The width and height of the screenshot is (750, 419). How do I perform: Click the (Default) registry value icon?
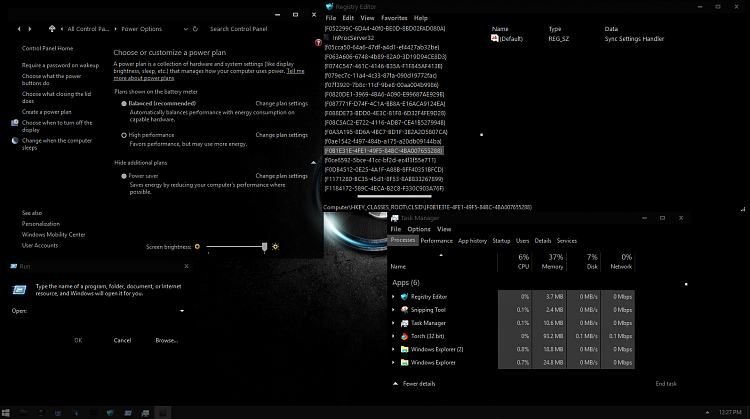[495, 38]
